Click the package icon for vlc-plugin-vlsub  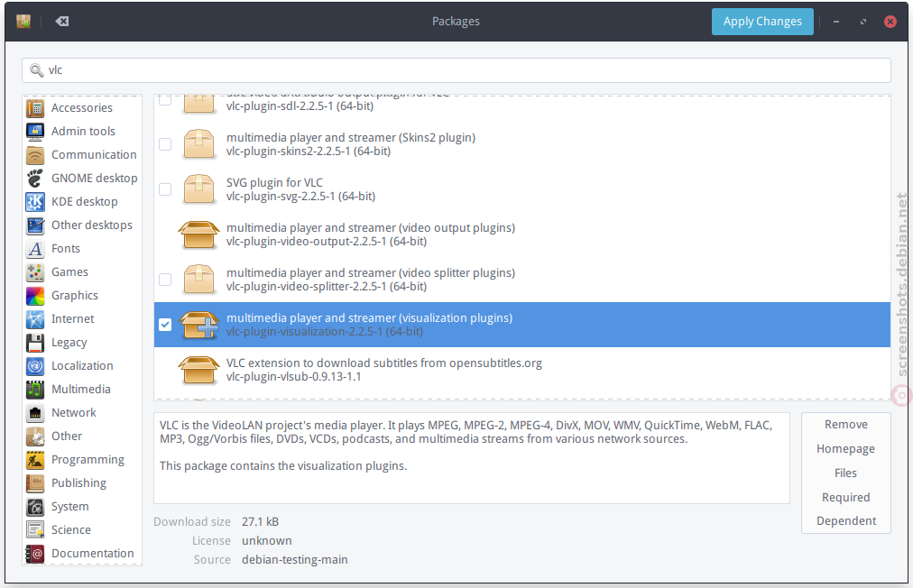click(x=198, y=370)
